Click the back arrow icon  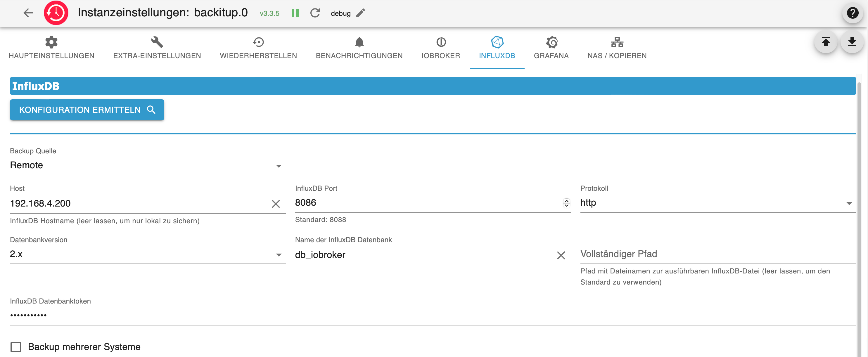(x=28, y=13)
